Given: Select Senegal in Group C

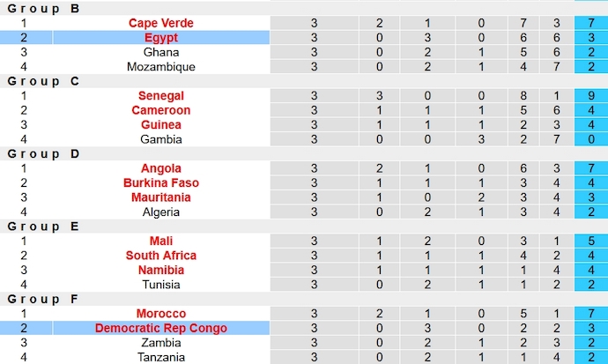Looking at the screenshot, I should point(160,96).
